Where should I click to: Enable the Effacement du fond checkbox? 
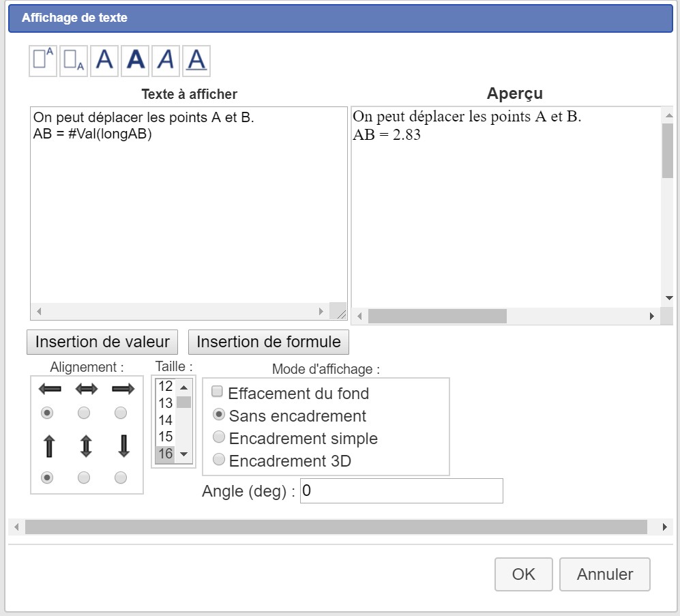(x=218, y=392)
